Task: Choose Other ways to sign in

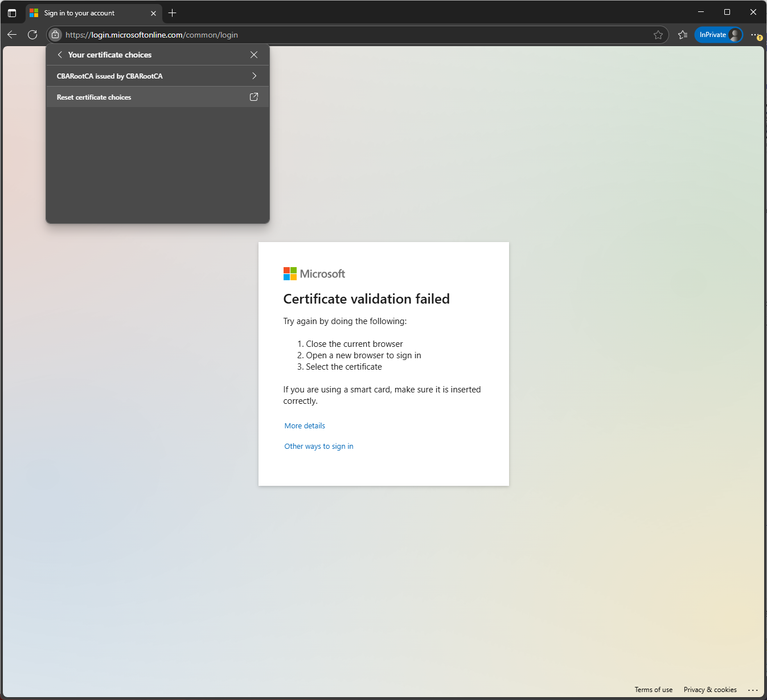Action: [x=319, y=446]
